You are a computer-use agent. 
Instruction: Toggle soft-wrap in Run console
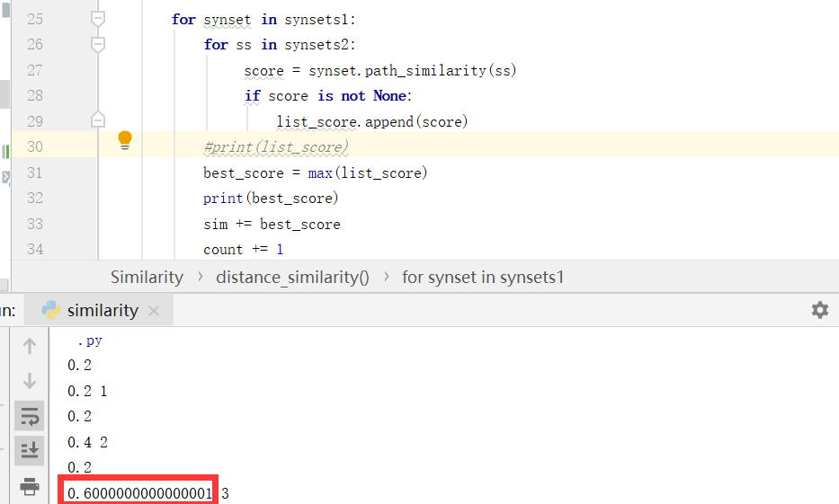tap(30, 416)
